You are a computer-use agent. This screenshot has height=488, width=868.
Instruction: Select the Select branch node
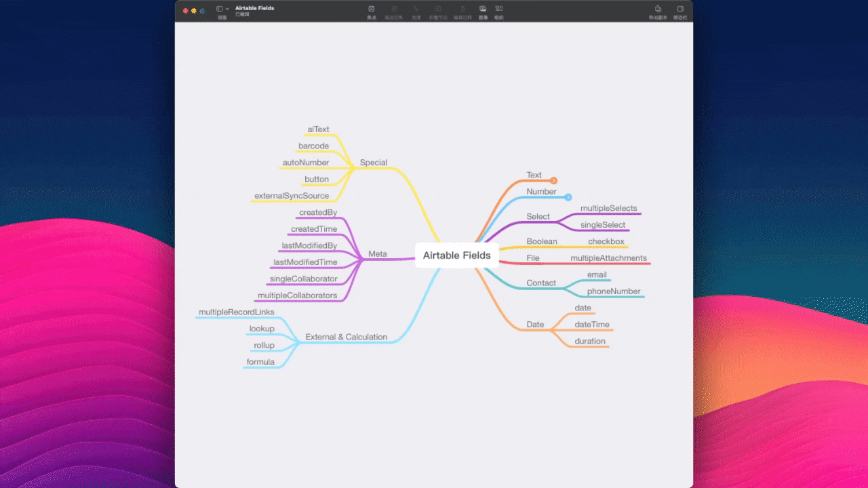[x=538, y=217]
